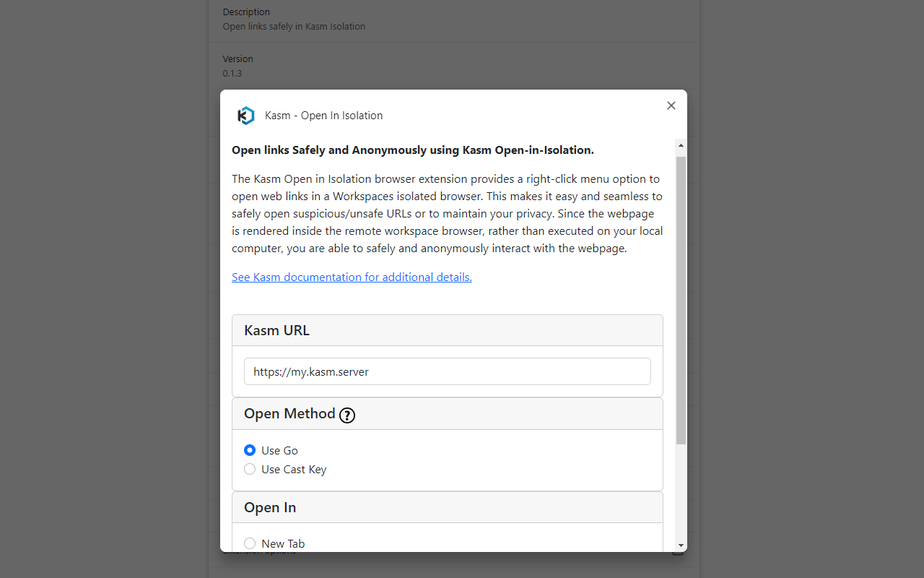
Task: Click the bold "Open links Safely" heading
Action: (x=413, y=150)
